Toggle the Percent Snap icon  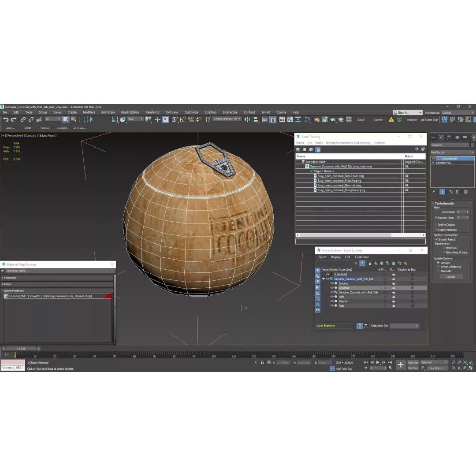point(191,119)
